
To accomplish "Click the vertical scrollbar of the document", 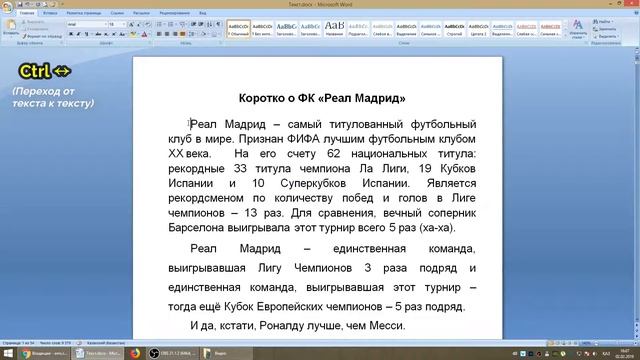I will click(637, 192).
